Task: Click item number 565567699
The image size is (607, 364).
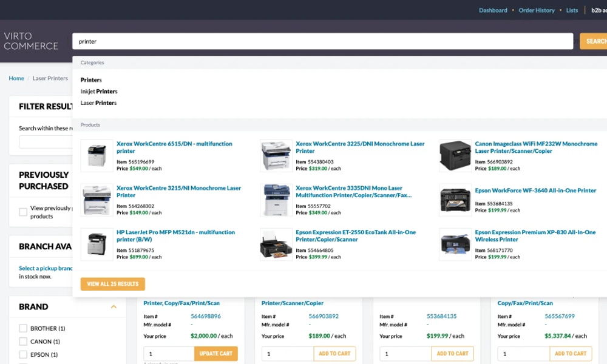Action: [560, 316]
